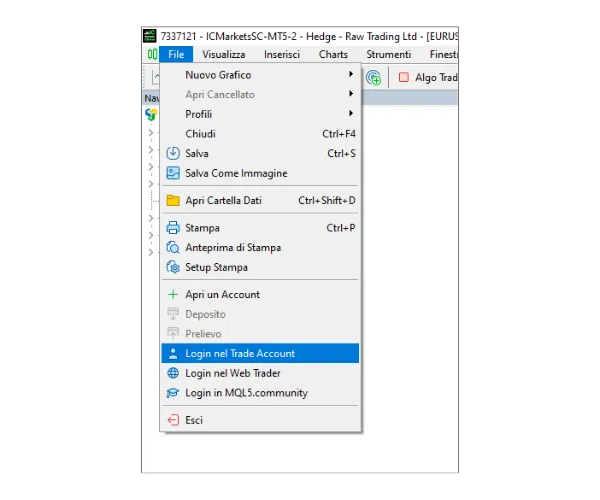Click the first chart toolbar icon left of menu
Image resolution: width=600 pixels, height=500 pixels.
pos(156,78)
